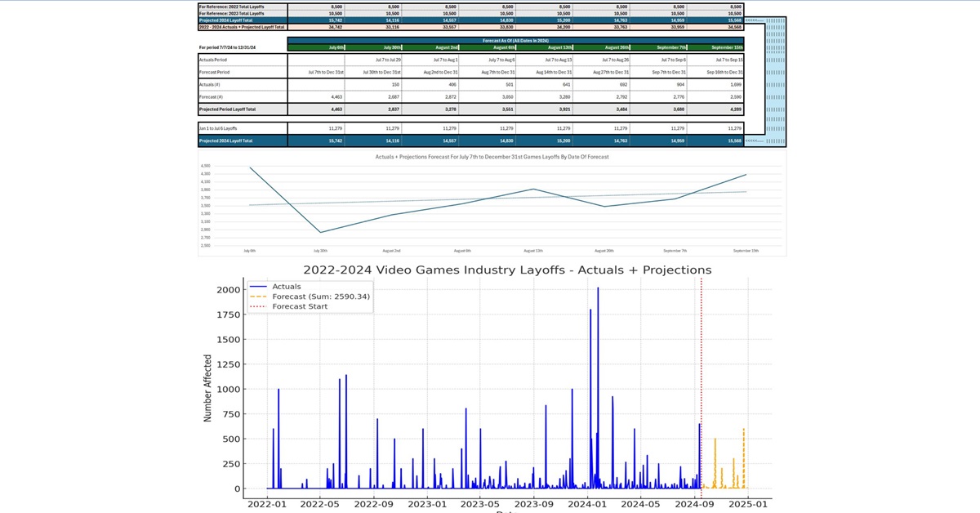980x513 pixels.
Task: Select the 33,557 cell
Action: pyautogui.click(x=449, y=27)
